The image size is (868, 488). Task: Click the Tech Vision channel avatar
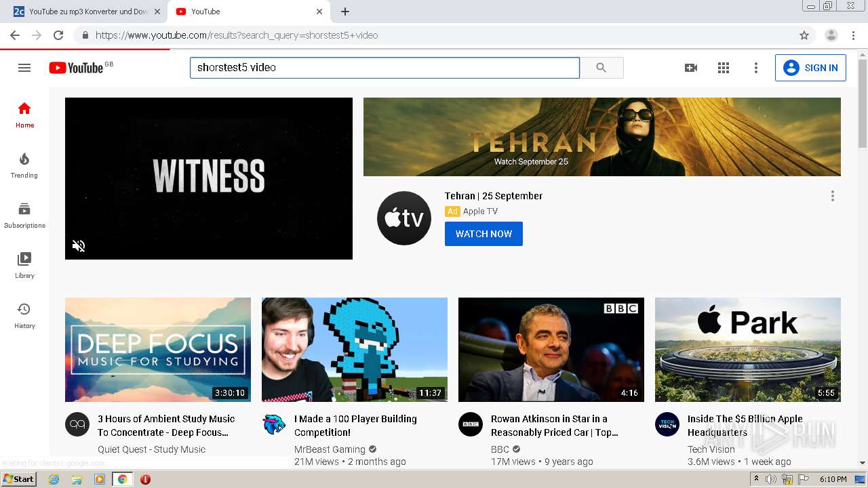pyautogui.click(x=667, y=424)
